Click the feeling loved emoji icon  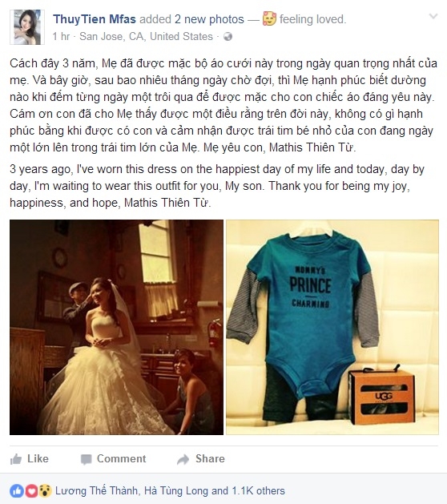click(269, 19)
